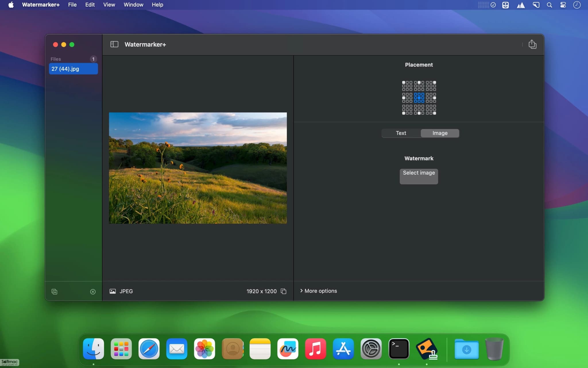Open the Window menu
Screen dimensions: 588x368
coord(134,5)
